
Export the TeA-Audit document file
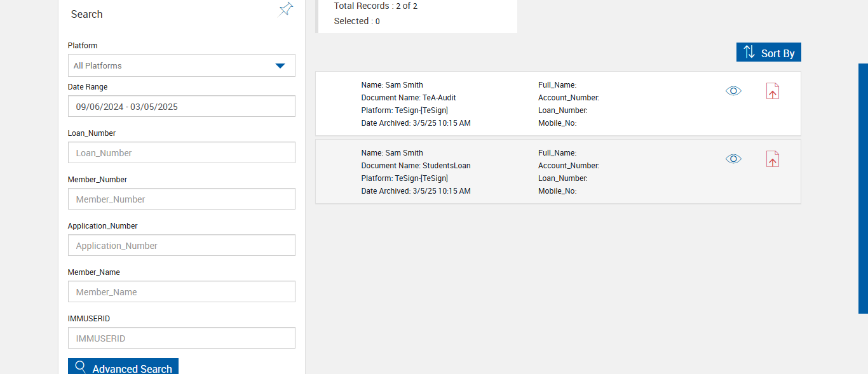click(x=772, y=91)
